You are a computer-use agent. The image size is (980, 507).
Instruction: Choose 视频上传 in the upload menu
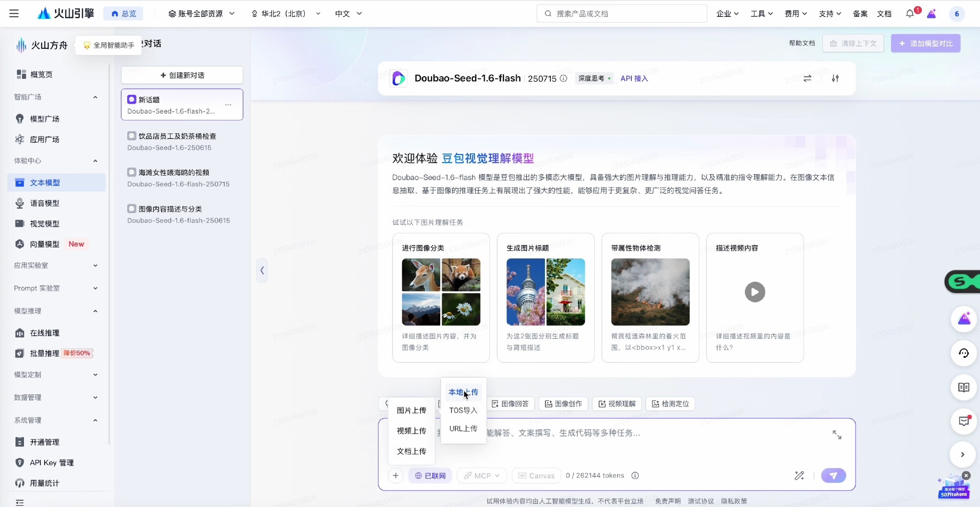click(412, 430)
